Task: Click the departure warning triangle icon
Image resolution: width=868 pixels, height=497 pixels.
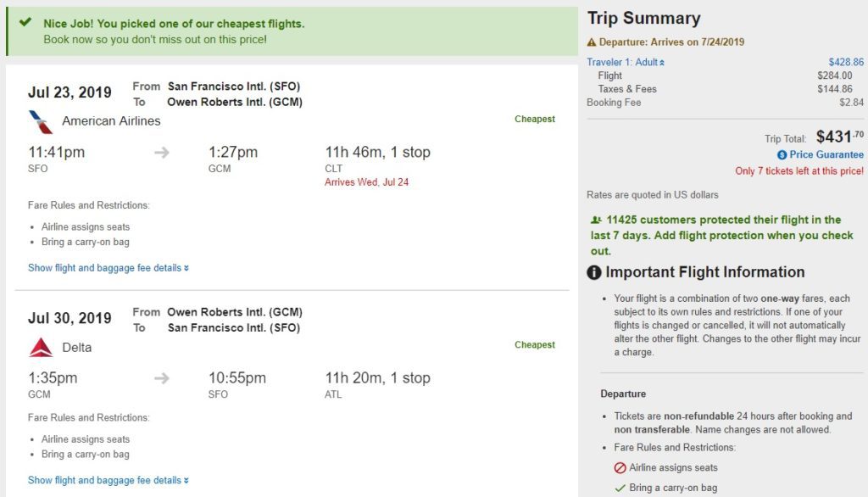Action: [592, 42]
